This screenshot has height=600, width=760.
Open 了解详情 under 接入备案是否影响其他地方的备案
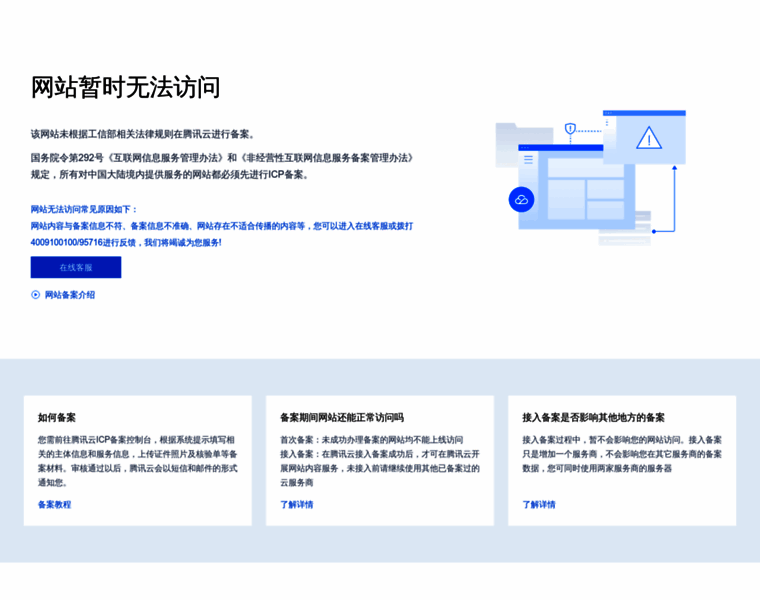[539, 505]
